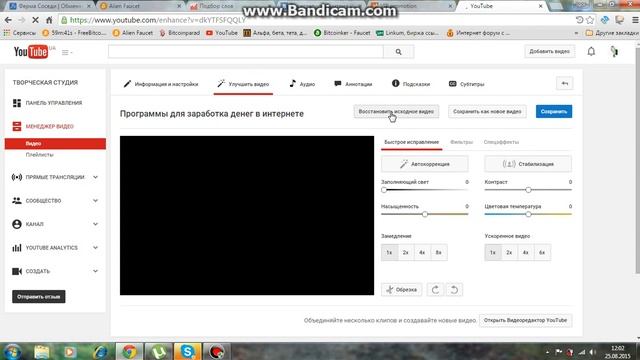Click the browser back arrow
This screenshot has width=640, height=360.
coord(8,20)
